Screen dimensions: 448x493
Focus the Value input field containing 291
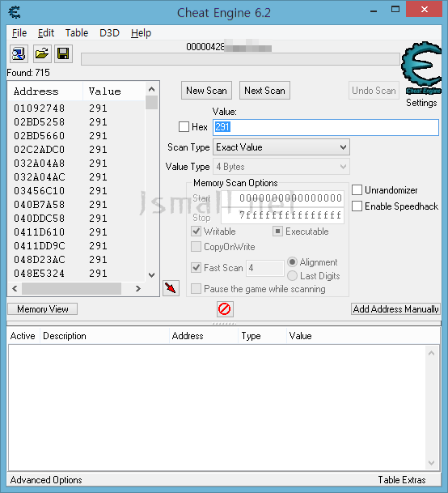[x=326, y=127]
